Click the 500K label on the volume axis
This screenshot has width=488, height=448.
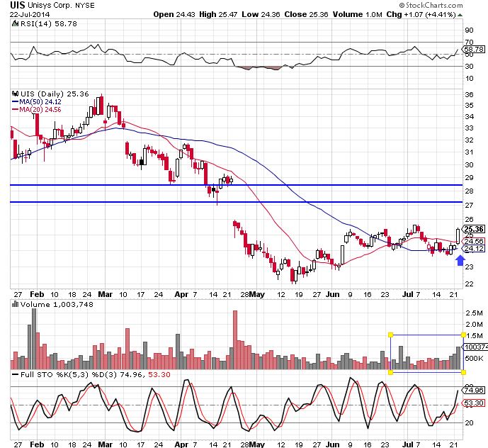(x=473, y=358)
